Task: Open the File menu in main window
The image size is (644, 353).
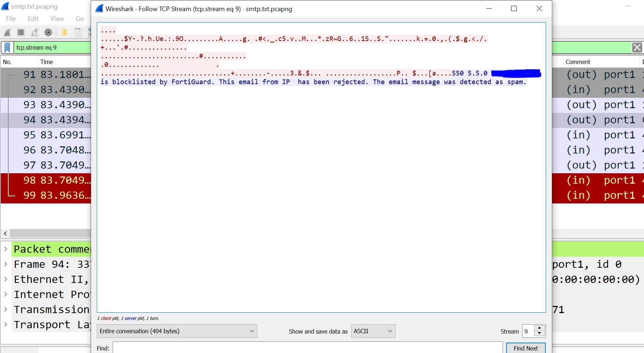Action: (11, 19)
